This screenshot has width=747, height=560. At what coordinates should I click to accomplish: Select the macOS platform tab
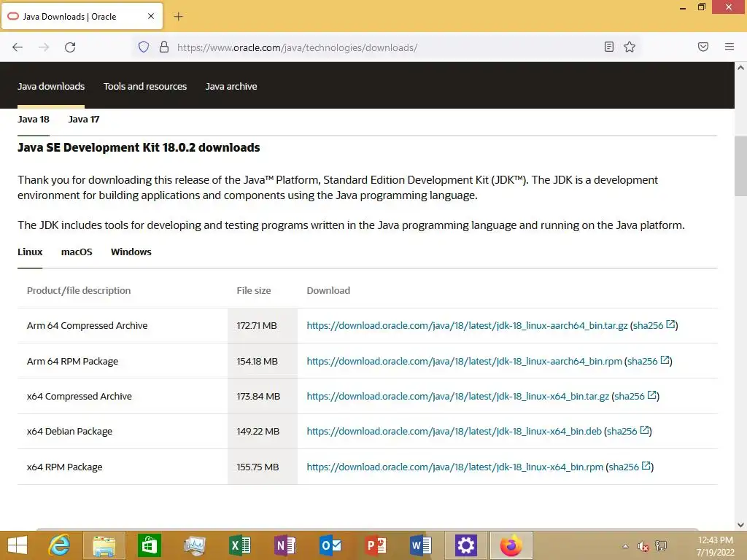coord(77,252)
